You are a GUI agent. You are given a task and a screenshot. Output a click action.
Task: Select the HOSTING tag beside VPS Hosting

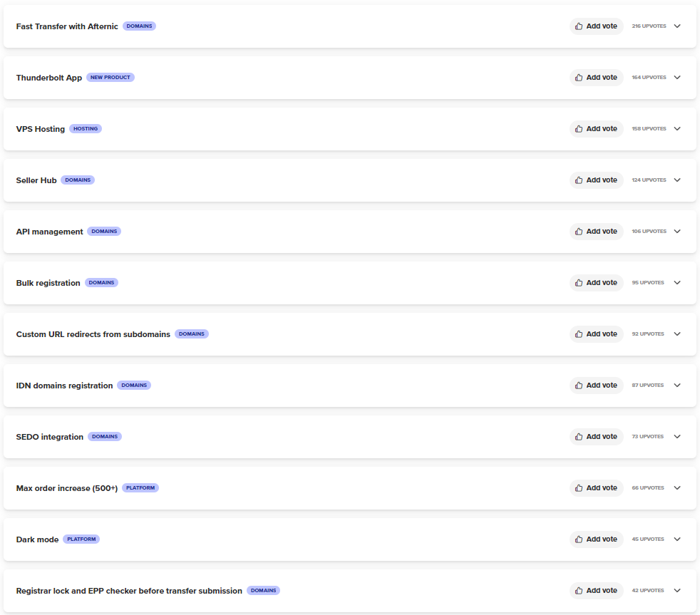click(86, 128)
